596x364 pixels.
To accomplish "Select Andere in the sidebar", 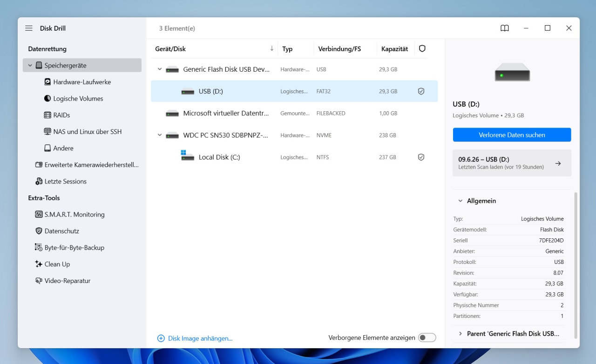I will pyautogui.click(x=63, y=148).
